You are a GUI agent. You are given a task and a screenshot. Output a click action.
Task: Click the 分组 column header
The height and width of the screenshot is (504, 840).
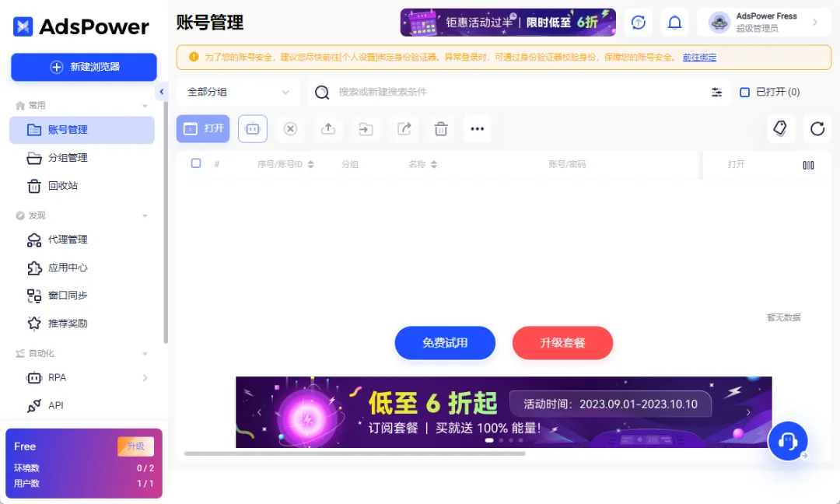click(x=350, y=164)
